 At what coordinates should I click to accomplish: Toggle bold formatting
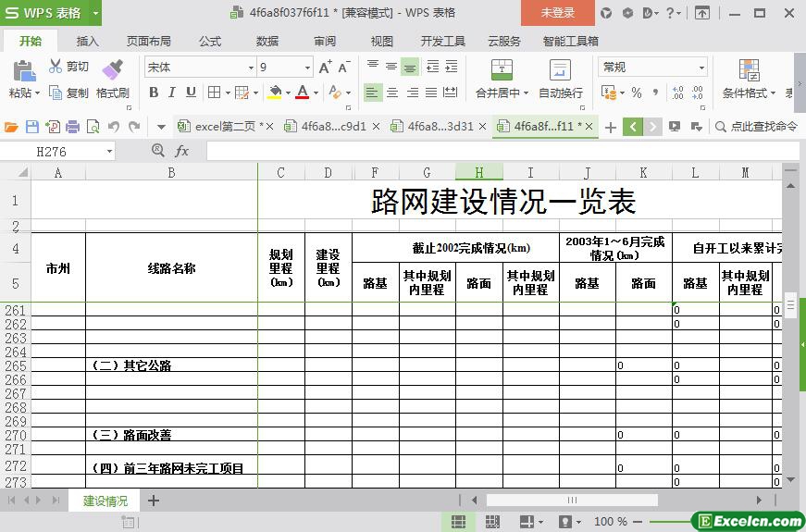154,93
